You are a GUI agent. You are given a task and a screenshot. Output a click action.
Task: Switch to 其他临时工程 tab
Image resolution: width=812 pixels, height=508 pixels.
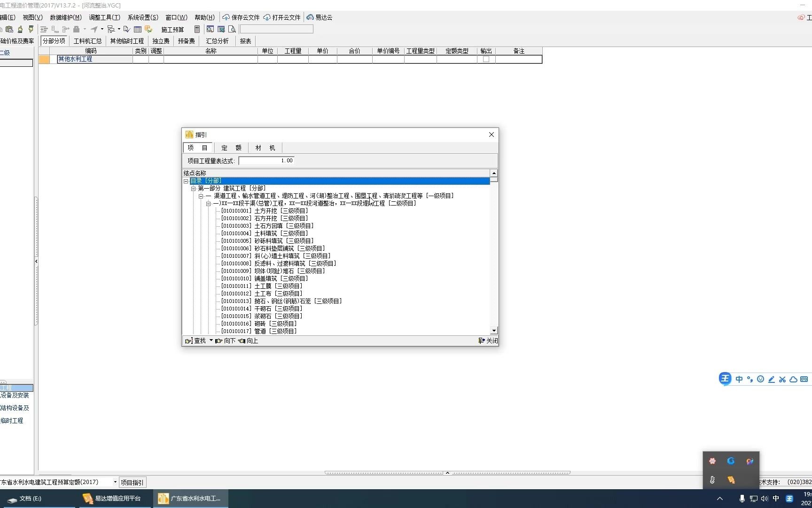tap(127, 41)
